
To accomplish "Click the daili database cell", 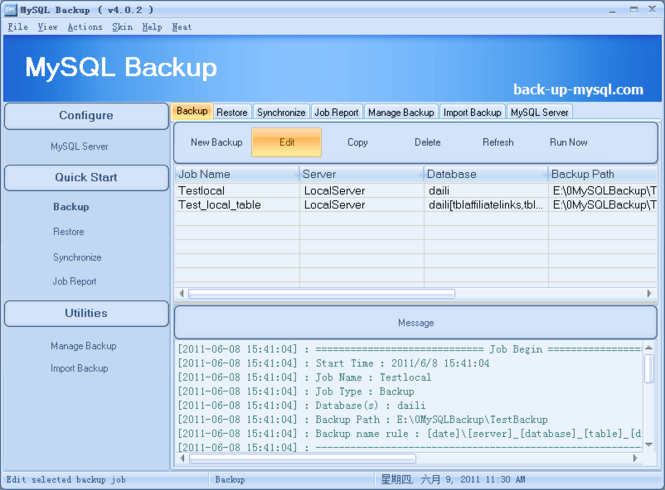I will pos(486,190).
